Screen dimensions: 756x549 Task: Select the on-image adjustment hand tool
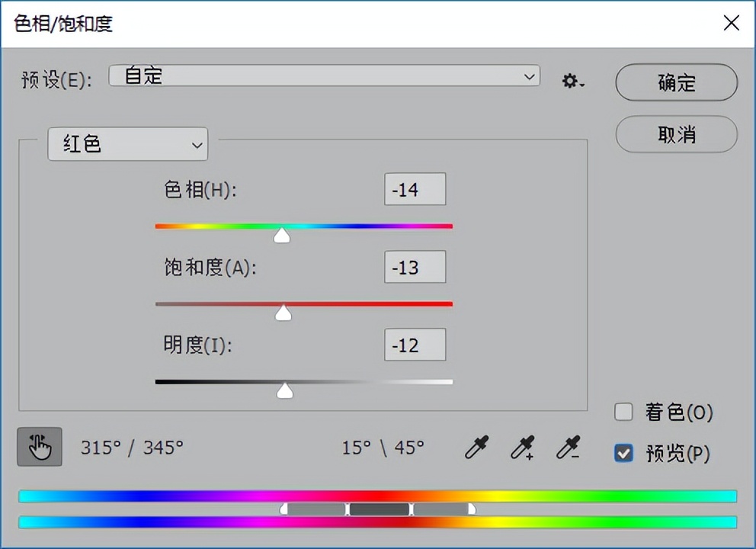coord(39,447)
